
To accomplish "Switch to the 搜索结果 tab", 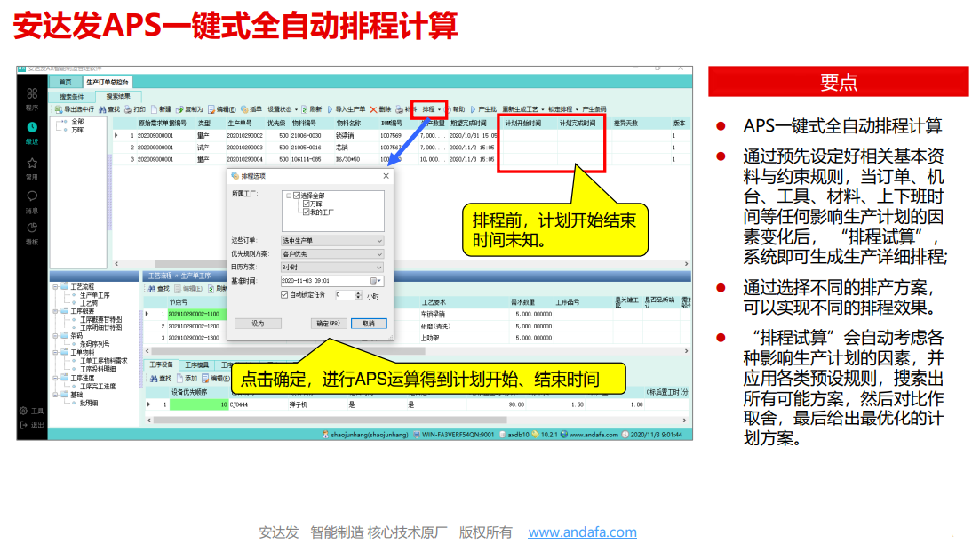I will pyautogui.click(x=118, y=96).
